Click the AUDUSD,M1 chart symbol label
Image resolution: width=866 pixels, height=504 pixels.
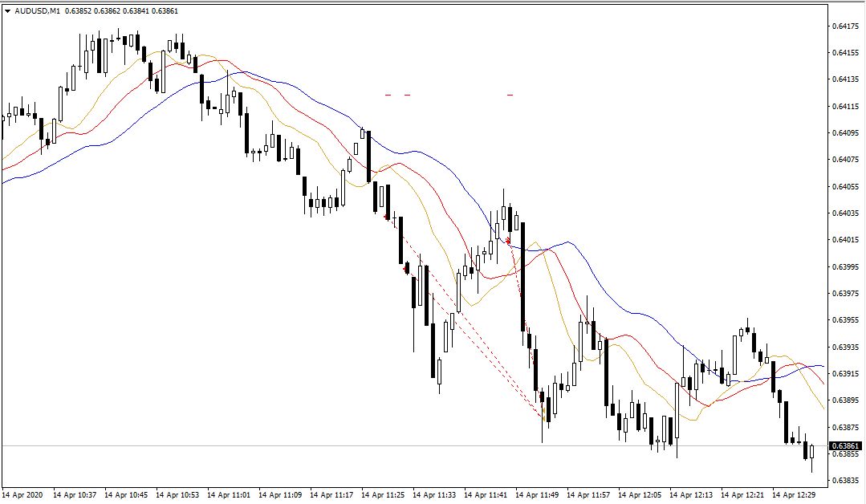pyautogui.click(x=38, y=11)
